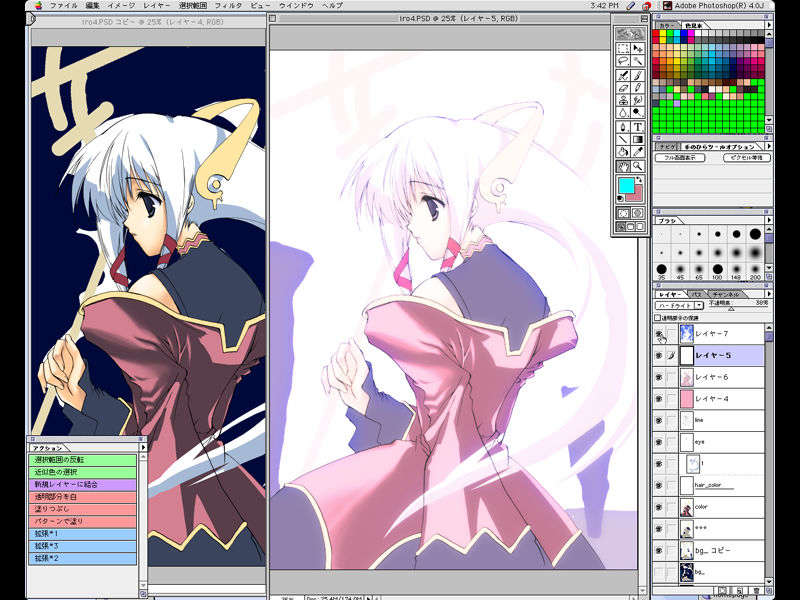
Task: Click the new layer icon in Layers palette
Action: pyautogui.click(x=739, y=590)
